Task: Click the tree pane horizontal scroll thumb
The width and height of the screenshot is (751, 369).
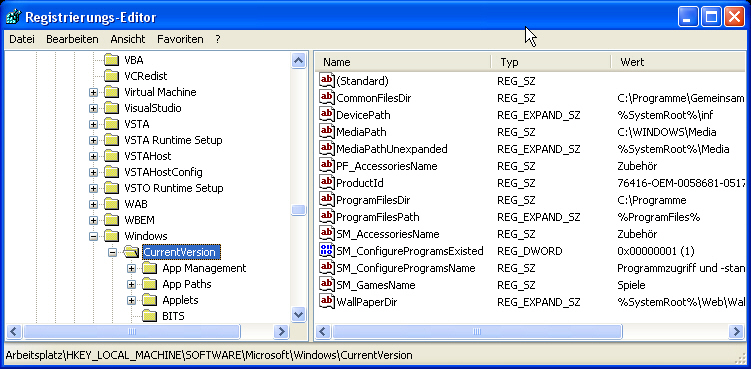Action: click(132, 331)
